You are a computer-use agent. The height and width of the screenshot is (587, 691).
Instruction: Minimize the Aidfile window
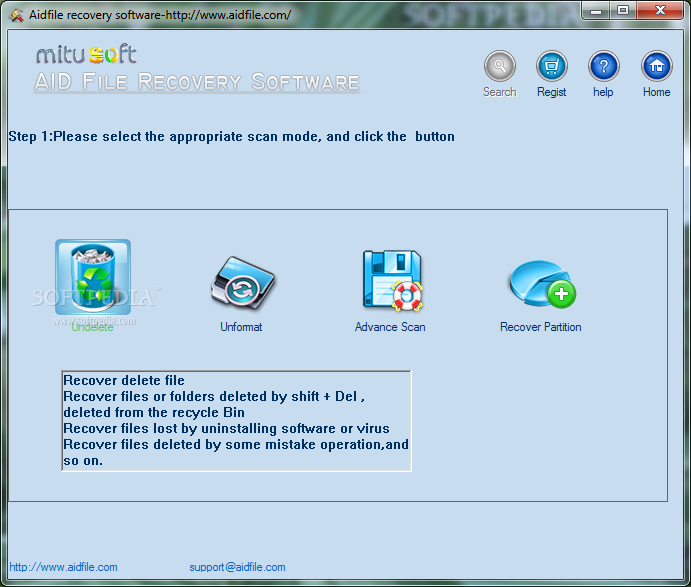(x=596, y=11)
